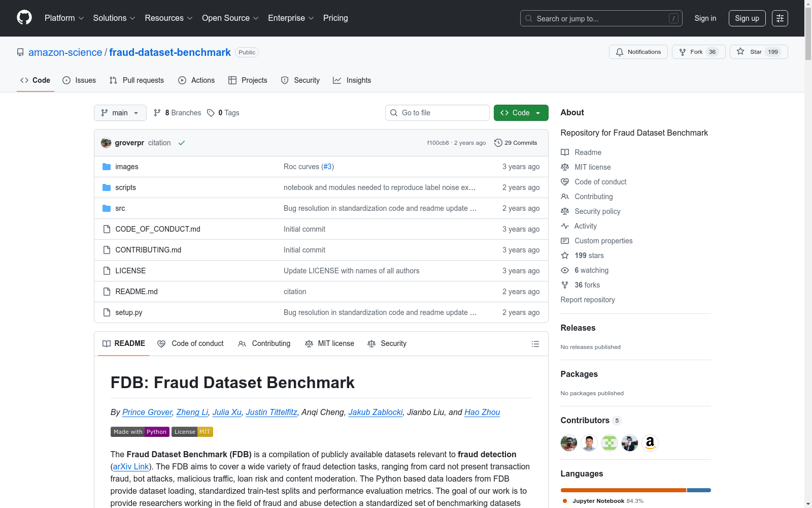Click the Activity pulse icon
The image size is (812, 508).
click(565, 226)
